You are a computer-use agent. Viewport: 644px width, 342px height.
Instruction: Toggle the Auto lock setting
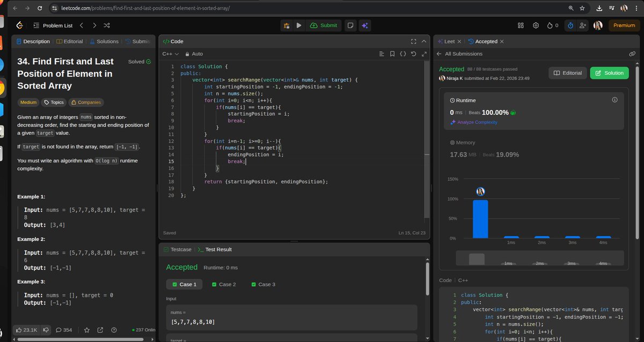[x=194, y=54]
